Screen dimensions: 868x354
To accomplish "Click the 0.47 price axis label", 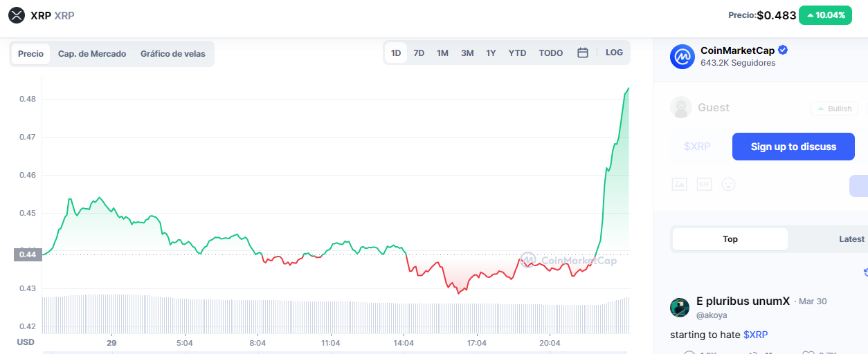I will coord(28,137).
